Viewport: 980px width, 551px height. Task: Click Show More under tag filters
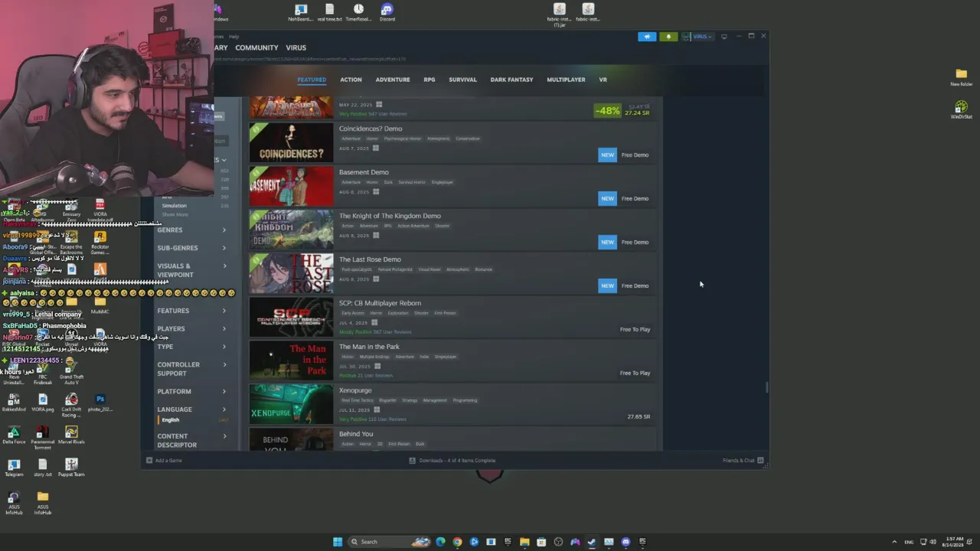tap(175, 214)
